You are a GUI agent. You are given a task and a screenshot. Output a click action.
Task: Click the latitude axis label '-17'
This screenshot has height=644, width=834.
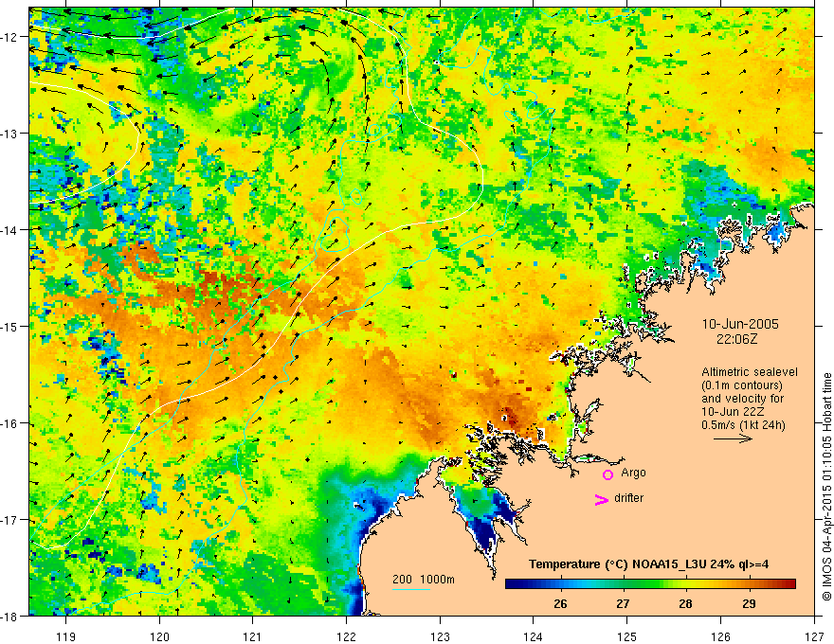[10, 519]
